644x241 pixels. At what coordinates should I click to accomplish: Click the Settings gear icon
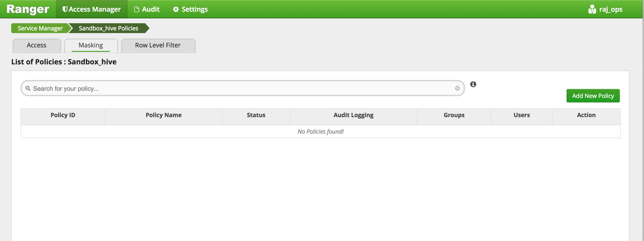pos(176,9)
